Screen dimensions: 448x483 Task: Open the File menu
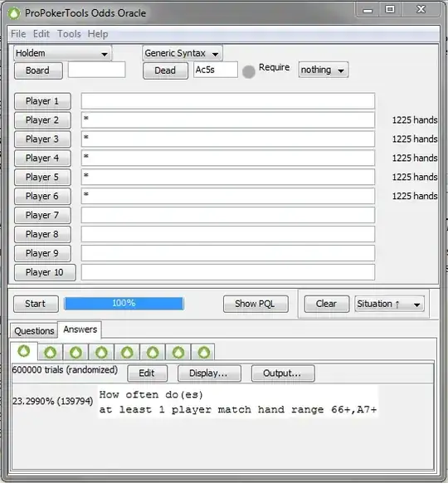18,34
